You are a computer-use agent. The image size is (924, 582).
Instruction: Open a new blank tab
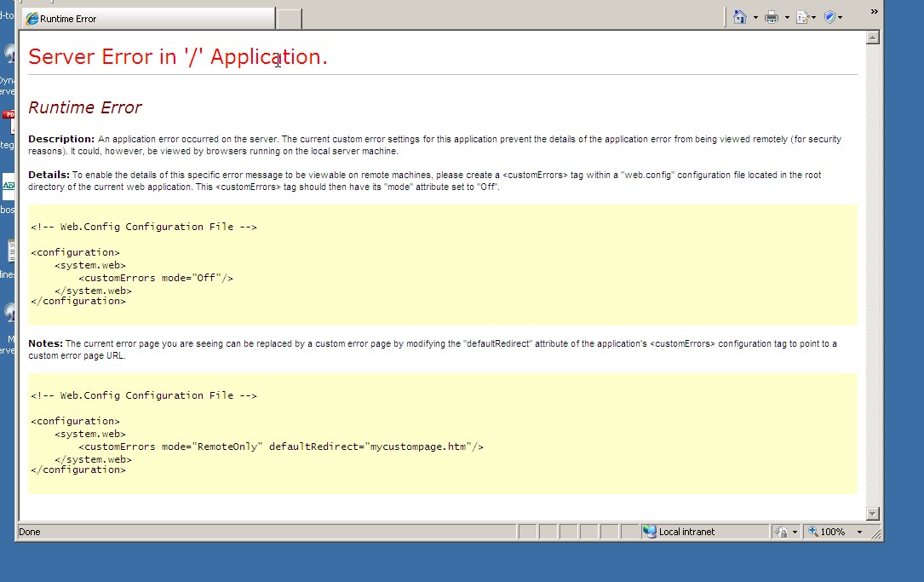[290, 19]
